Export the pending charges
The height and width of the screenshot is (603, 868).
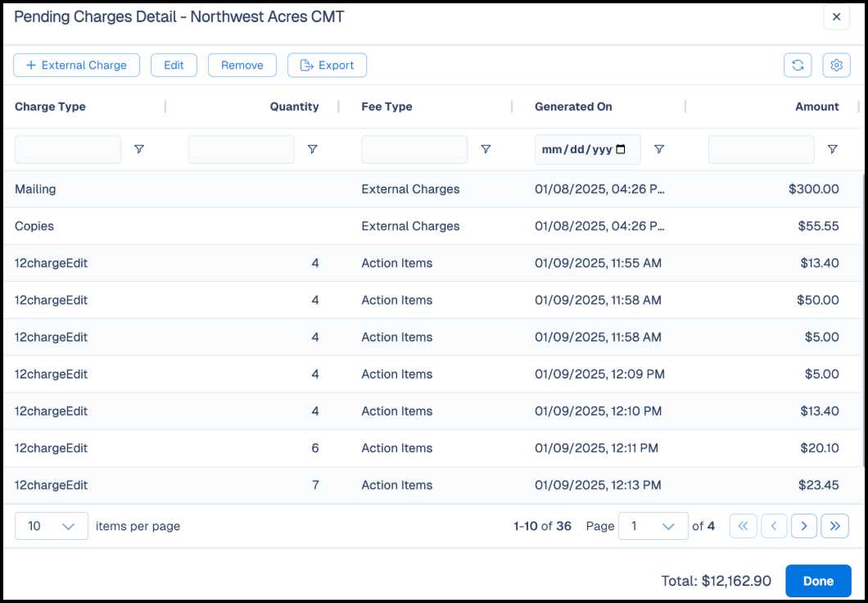pyautogui.click(x=328, y=66)
